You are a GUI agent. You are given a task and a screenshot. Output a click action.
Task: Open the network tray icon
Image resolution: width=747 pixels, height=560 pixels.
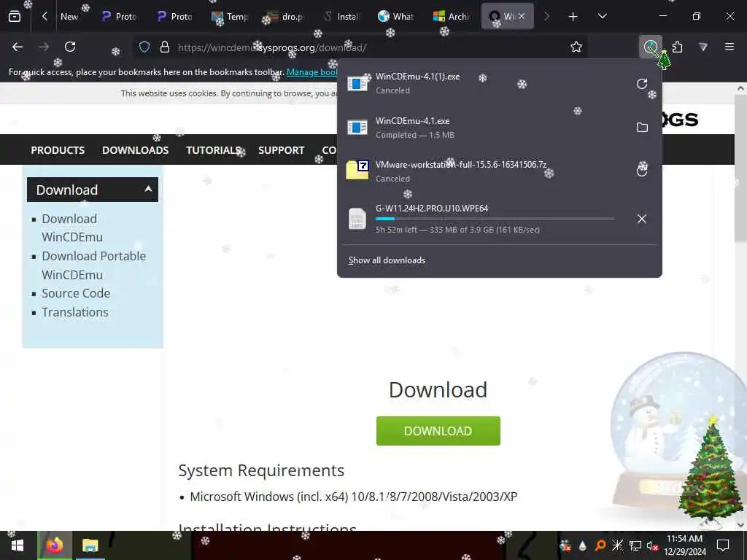tap(635, 545)
